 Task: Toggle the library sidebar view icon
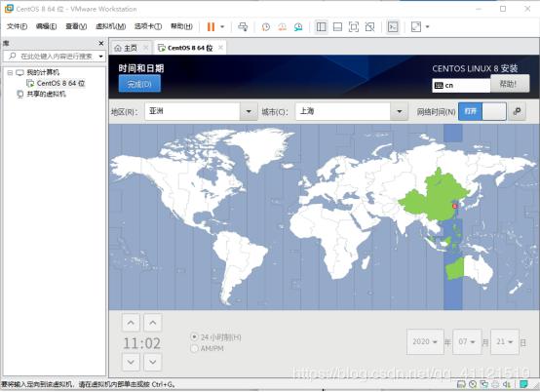[x=321, y=27]
